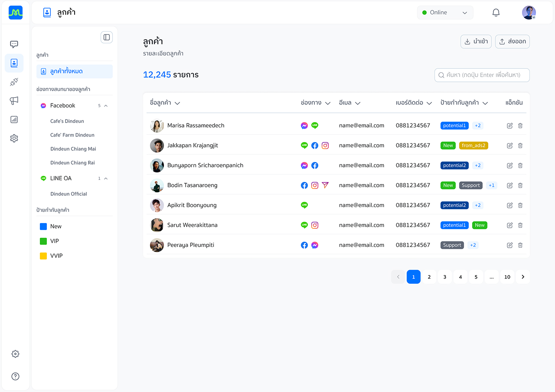Edit Peeraya Pleumpiti's record
The width and height of the screenshot is (555, 392).
[x=510, y=245]
